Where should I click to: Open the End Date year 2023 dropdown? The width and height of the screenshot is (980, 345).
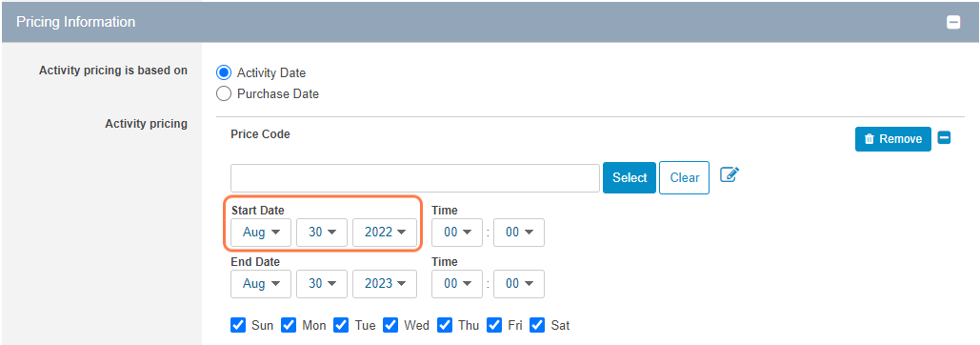(x=385, y=283)
